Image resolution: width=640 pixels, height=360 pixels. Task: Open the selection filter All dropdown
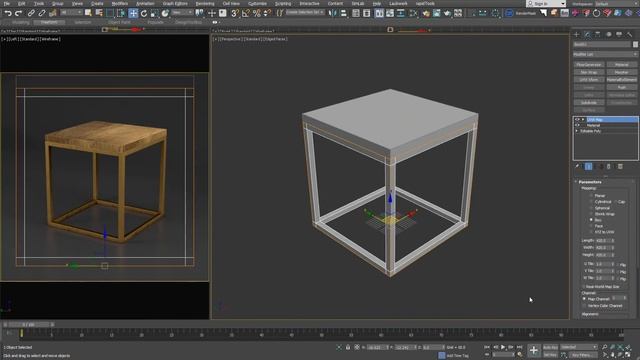pos(71,13)
